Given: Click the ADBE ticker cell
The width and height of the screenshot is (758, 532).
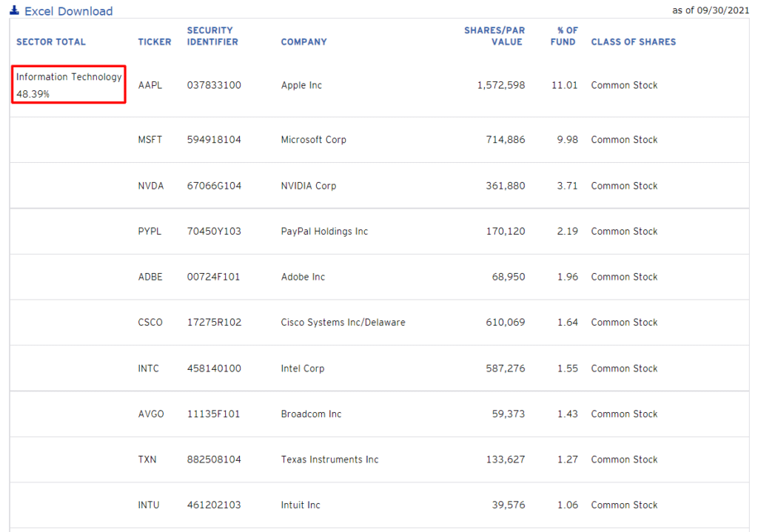Looking at the screenshot, I should tap(150, 277).
